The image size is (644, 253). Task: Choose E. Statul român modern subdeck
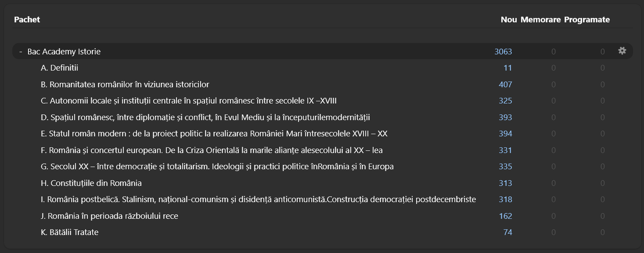point(214,134)
